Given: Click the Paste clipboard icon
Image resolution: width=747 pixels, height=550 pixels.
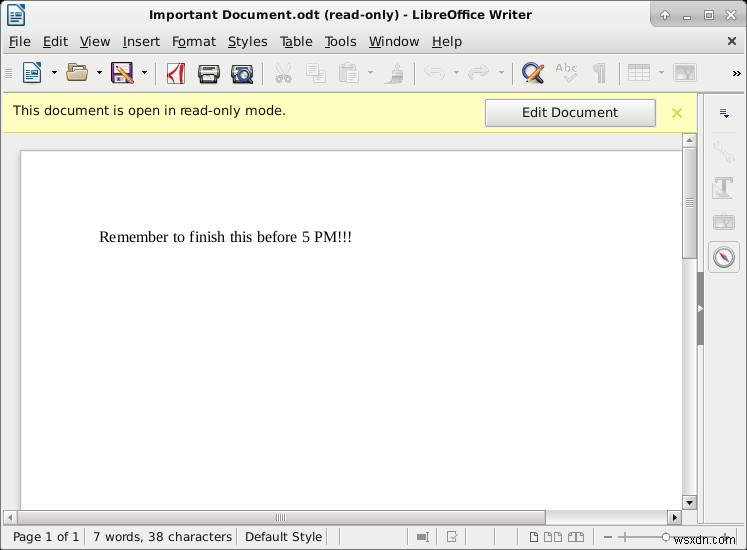Looking at the screenshot, I should point(349,73).
